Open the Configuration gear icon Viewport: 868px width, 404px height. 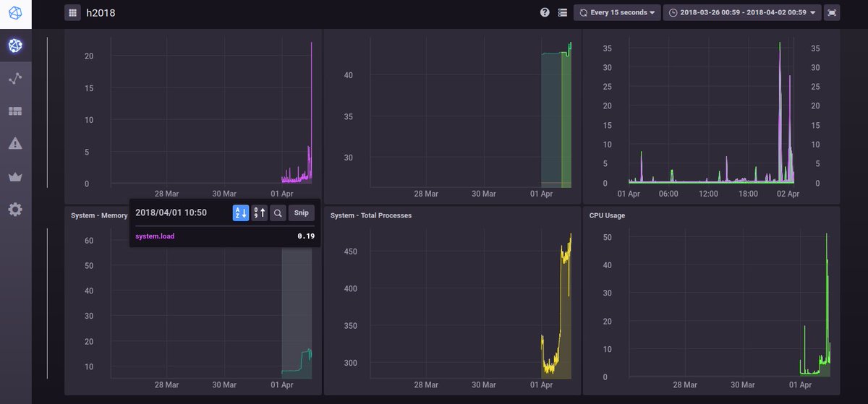15,210
